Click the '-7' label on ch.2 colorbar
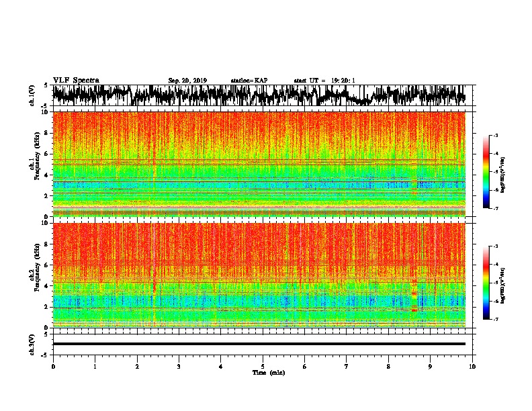The width and height of the screenshot is (532, 411). 495,319
